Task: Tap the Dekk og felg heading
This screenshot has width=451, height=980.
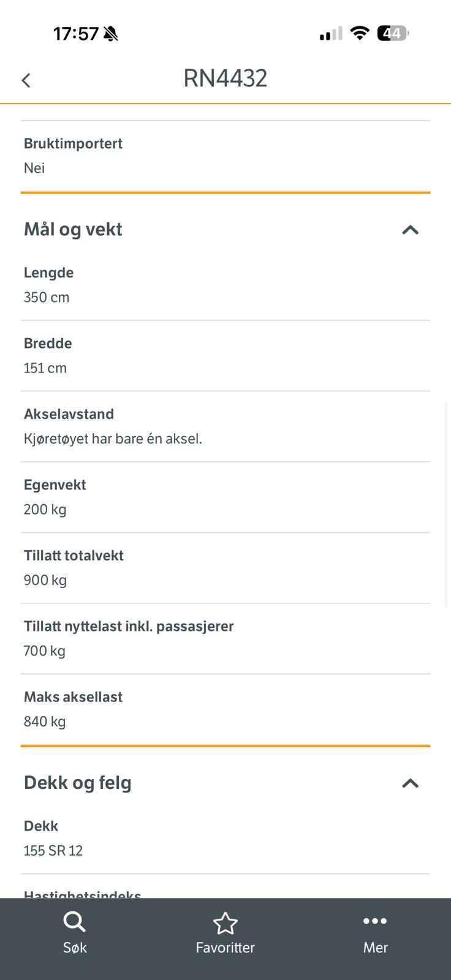Action: tap(77, 783)
